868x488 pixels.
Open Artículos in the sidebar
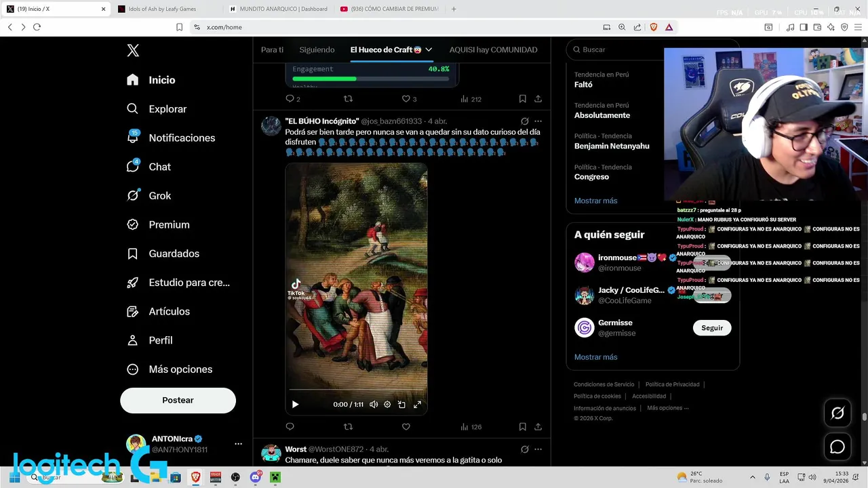158,312
